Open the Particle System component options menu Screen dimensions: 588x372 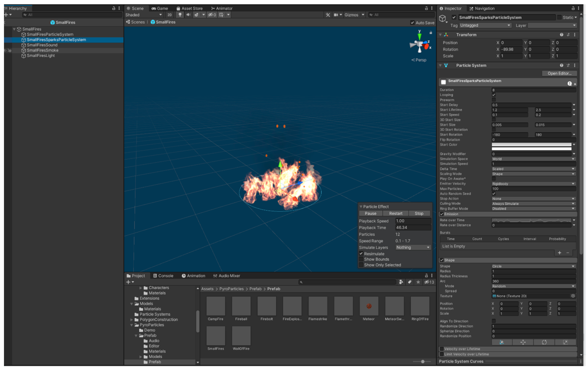[575, 65]
